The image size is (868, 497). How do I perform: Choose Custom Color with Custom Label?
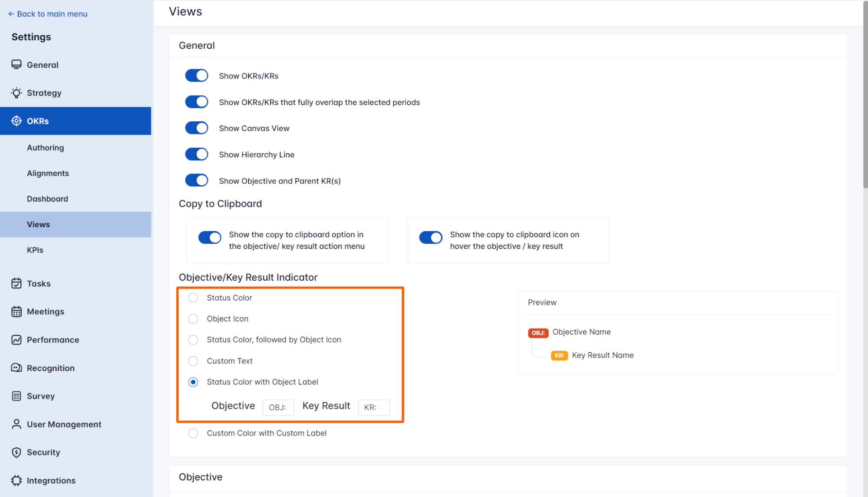(x=193, y=433)
